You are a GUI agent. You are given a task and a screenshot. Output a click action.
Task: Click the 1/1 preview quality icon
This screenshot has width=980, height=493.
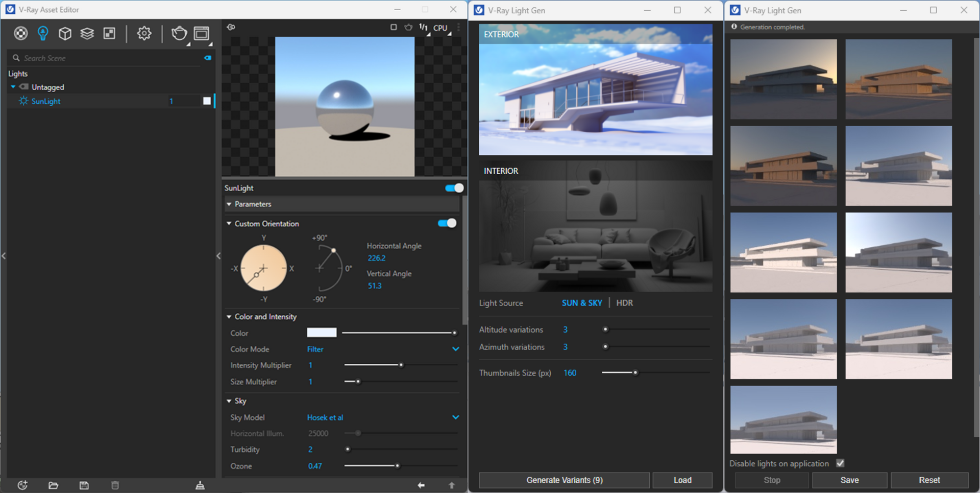424,27
